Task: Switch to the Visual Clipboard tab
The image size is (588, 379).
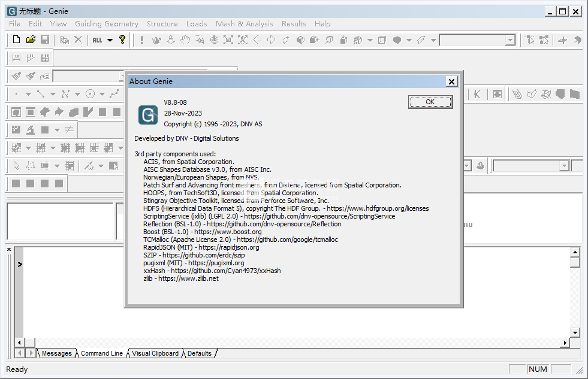Action: (155, 353)
